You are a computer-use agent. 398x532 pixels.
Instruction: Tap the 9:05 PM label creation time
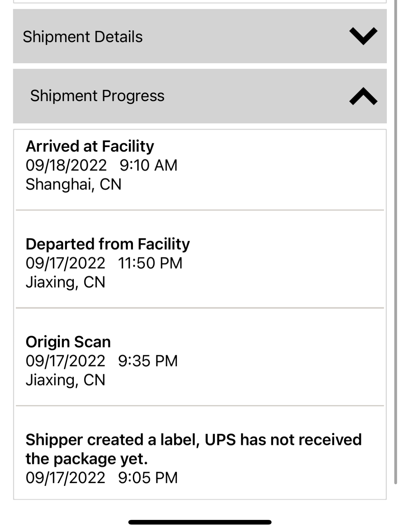pyautogui.click(x=148, y=477)
